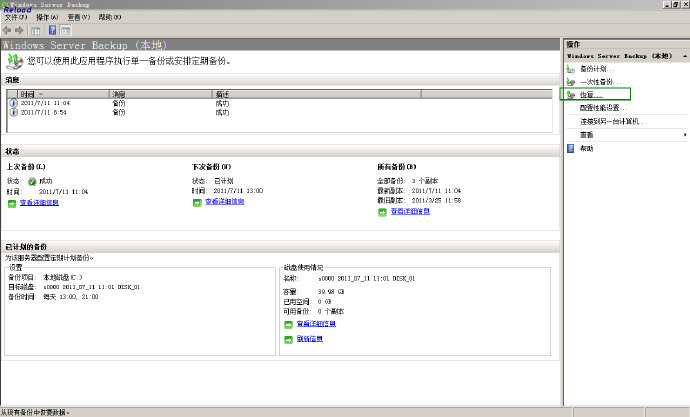Click the Back arrow toolbar icon
The width and height of the screenshot is (690, 417).
tap(7, 30)
